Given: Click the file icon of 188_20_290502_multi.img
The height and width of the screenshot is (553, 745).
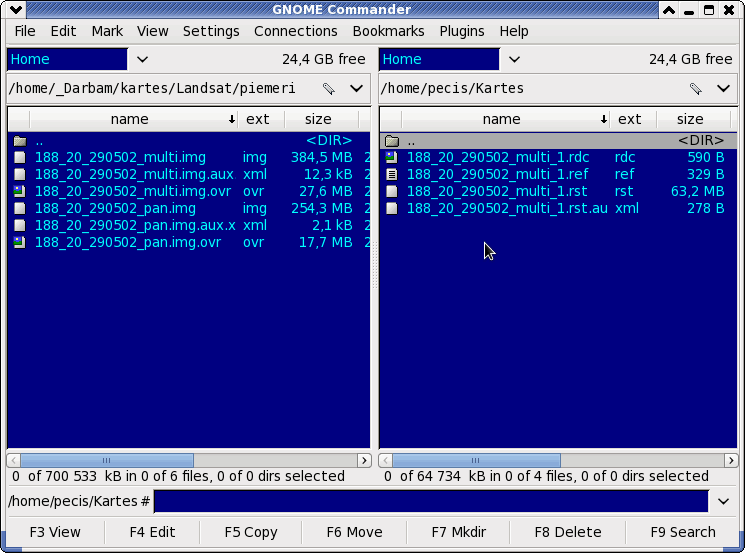Looking at the screenshot, I should tap(19, 158).
